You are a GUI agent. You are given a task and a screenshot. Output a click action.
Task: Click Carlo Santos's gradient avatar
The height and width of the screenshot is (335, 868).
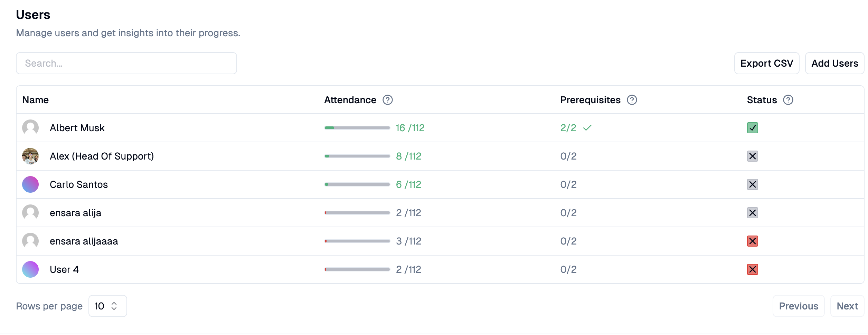point(30,184)
